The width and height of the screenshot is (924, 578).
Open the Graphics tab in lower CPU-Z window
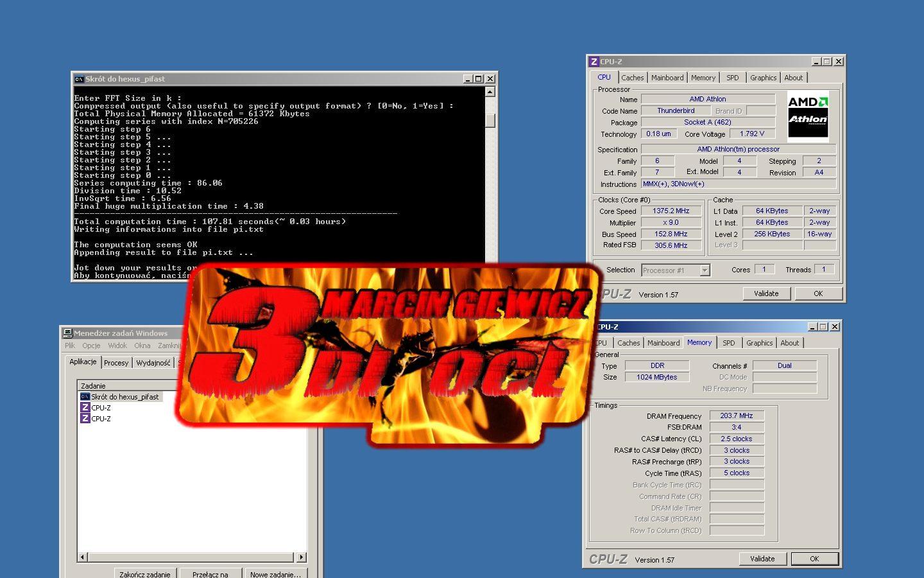coord(760,343)
